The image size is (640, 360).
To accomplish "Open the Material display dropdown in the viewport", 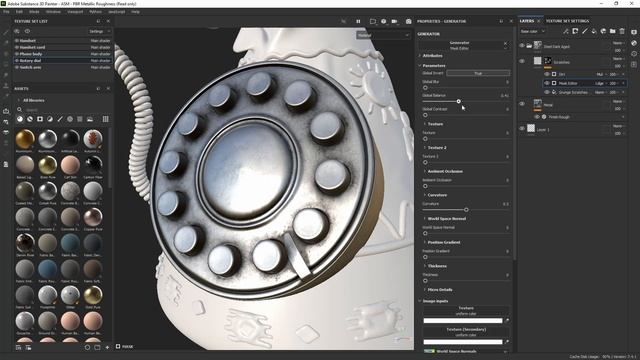I will point(383,36).
